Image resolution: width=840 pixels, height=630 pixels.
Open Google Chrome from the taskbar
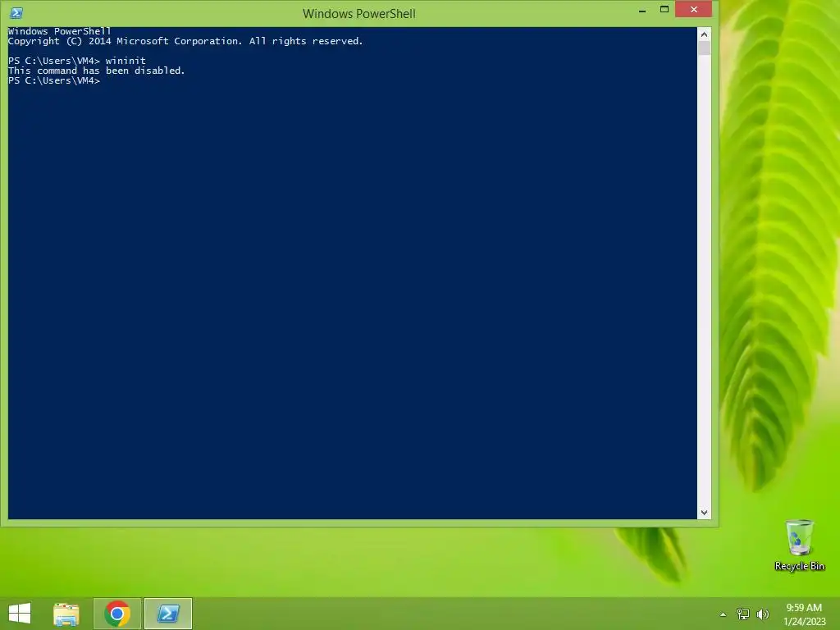click(117, 614)
